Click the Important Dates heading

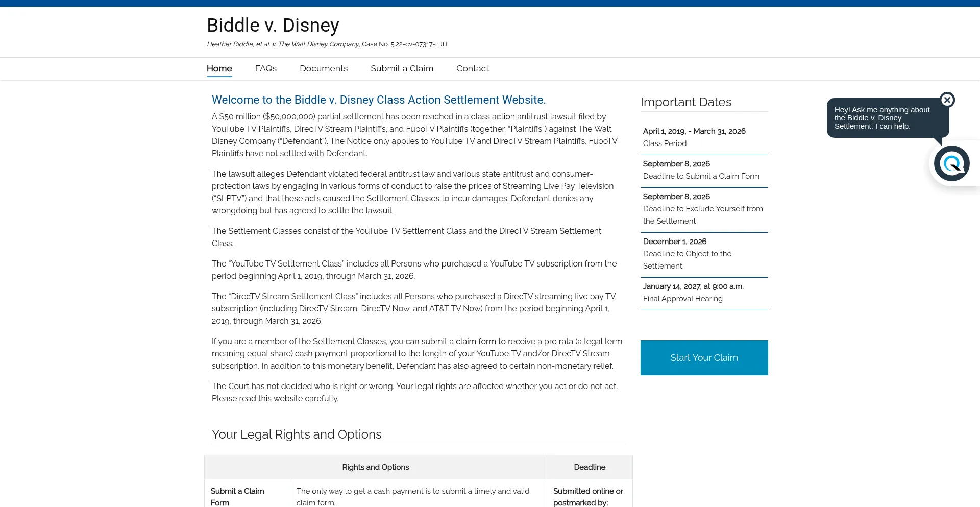pos(686,102)
